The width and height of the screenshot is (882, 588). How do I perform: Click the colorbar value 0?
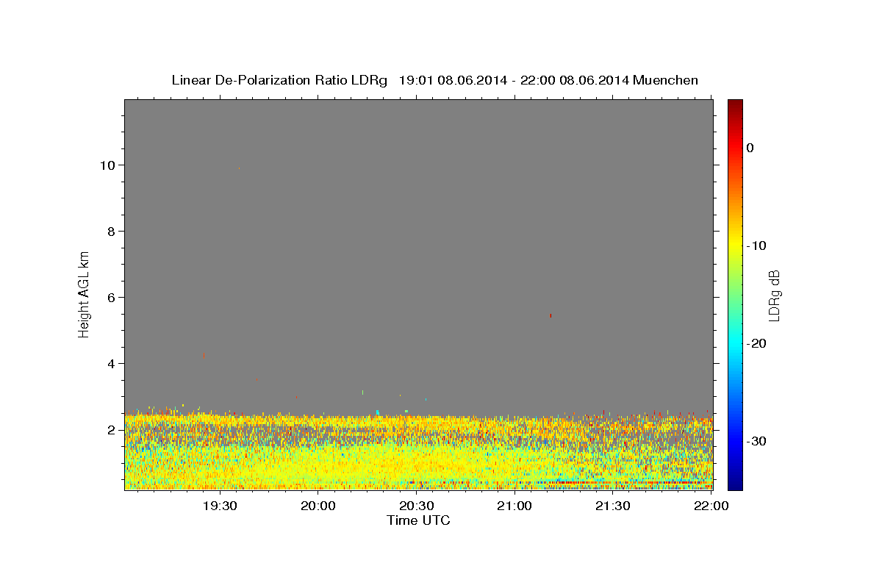750,148
